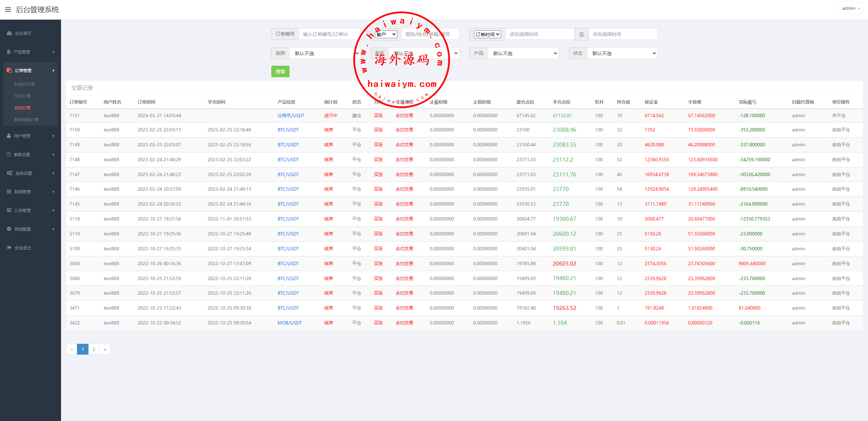The image size is (868, 421).
Task: Go to page 2 of records
Action: 94,349
